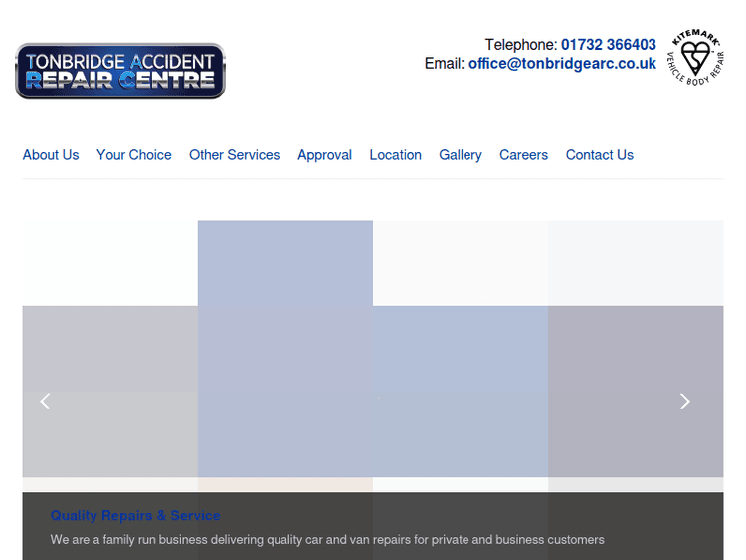Open the Careers page

(x=523, y=155)
